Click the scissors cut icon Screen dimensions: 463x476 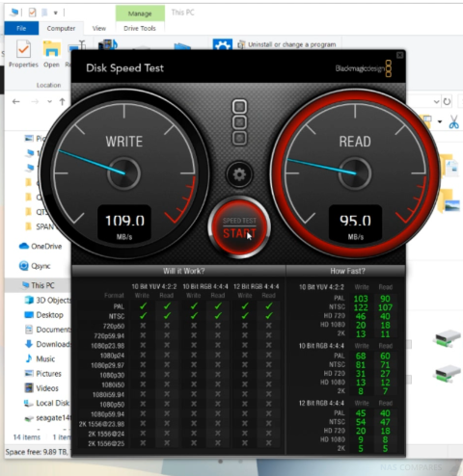coord(453,122)
